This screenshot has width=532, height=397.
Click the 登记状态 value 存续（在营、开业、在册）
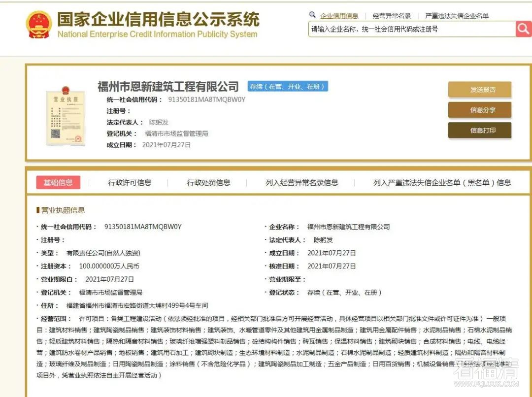(344, 293)
